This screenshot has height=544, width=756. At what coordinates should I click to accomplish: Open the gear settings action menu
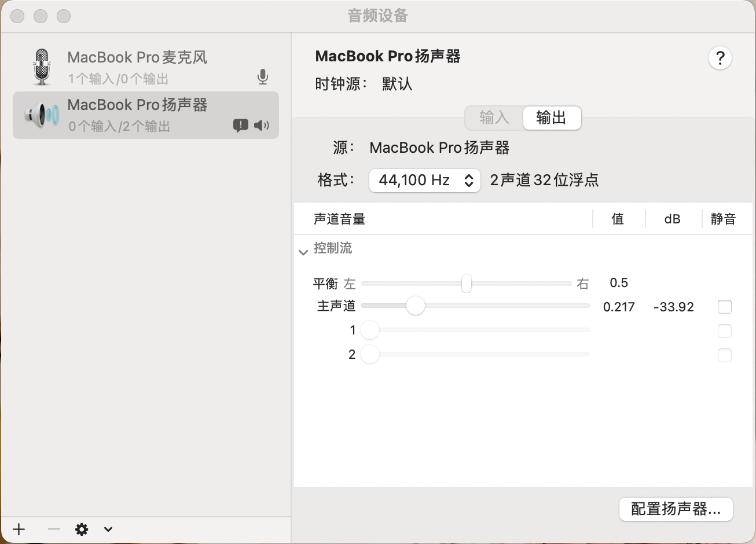pyautogui.click(x=82, y=529)
